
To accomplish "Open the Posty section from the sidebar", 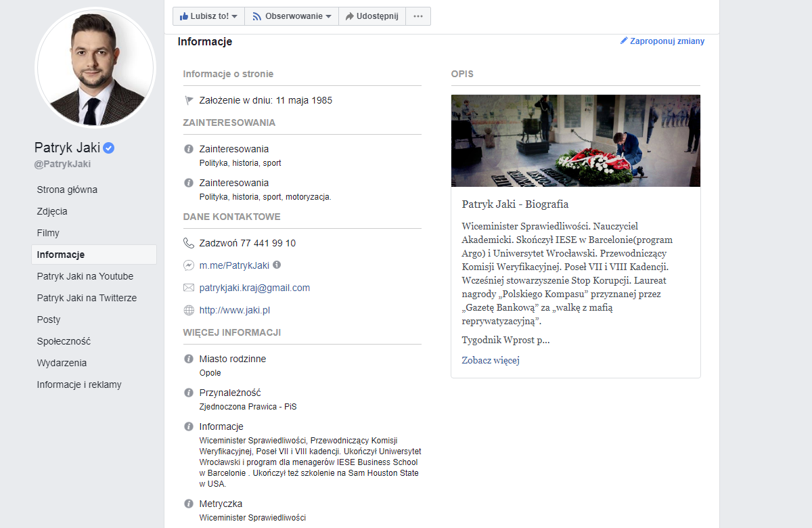I will click(47, 319).
